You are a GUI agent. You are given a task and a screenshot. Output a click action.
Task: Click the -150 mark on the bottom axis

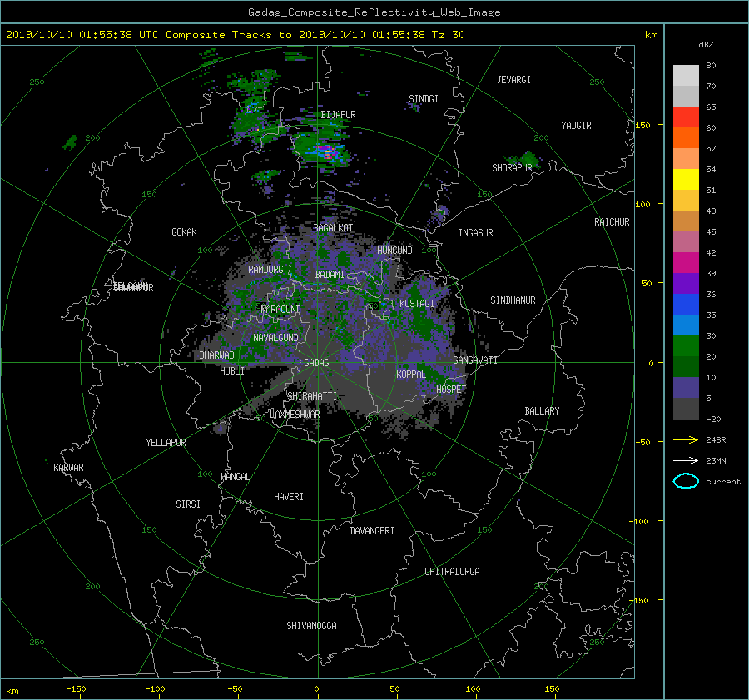pos(76,689)
